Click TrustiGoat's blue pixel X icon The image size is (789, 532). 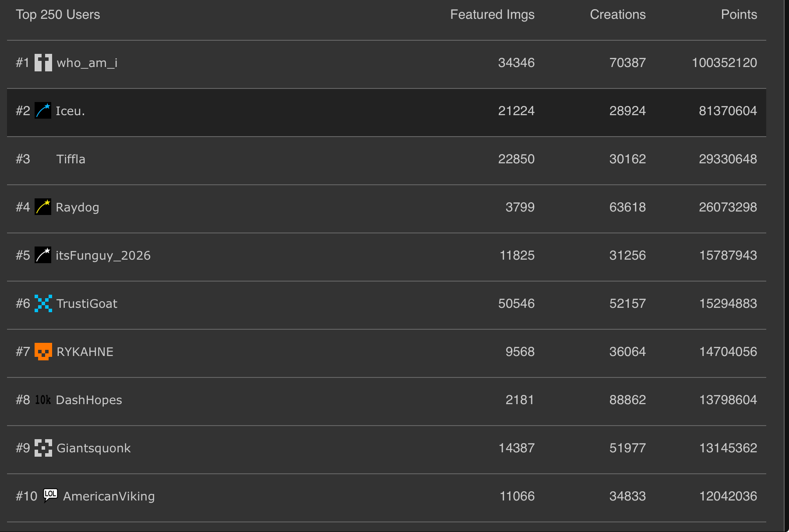[43, 303]
